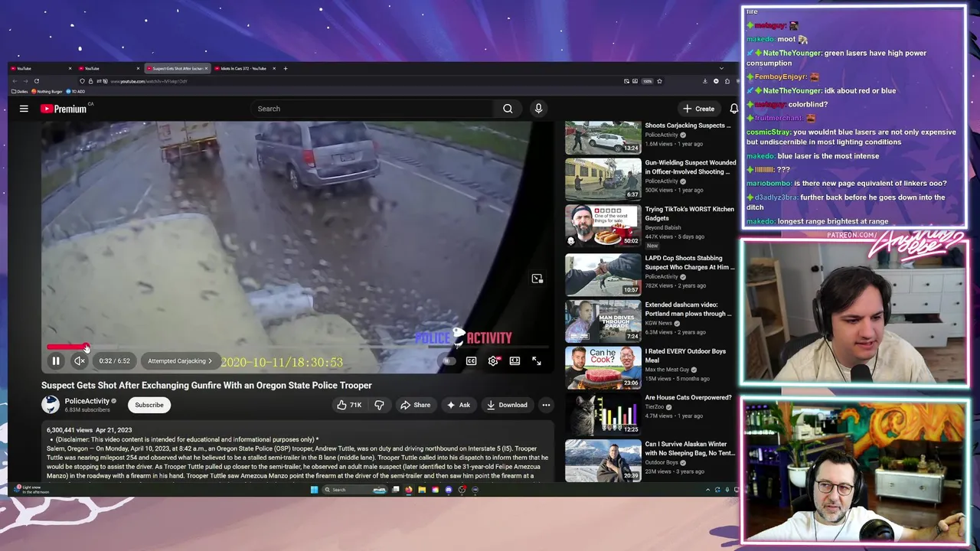Start voice search with the microphone icon
The height and width of the screenshot is (551, 980).
[538, 109]
